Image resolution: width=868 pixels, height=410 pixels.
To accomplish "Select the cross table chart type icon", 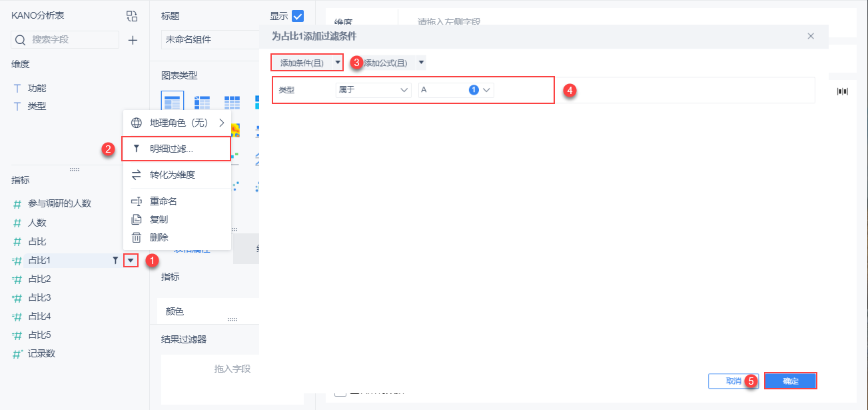I will 203,101.
